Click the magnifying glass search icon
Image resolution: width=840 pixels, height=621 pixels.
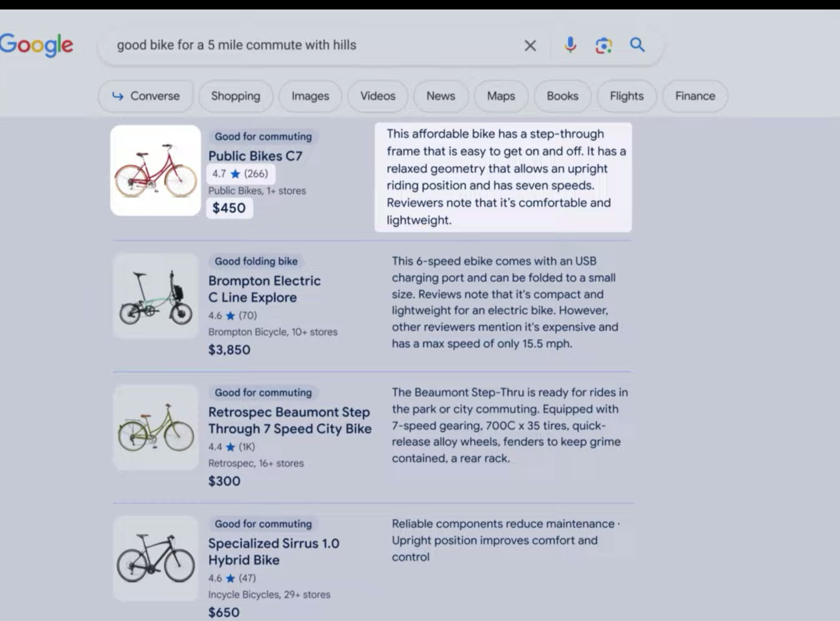click(637, 45)
